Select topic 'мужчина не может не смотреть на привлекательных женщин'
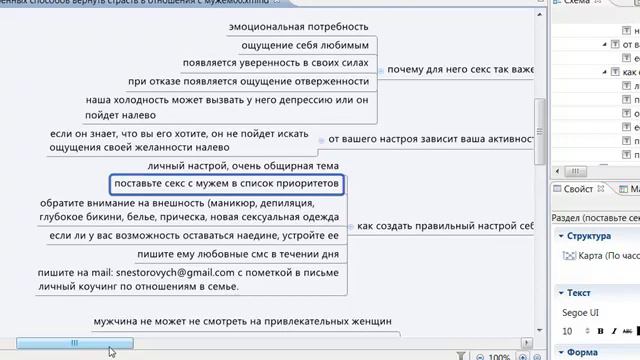640x360 pixels. coord(242,322)
